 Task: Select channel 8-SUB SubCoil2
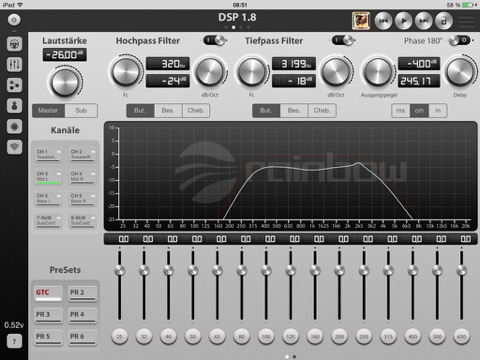point(82,221)
